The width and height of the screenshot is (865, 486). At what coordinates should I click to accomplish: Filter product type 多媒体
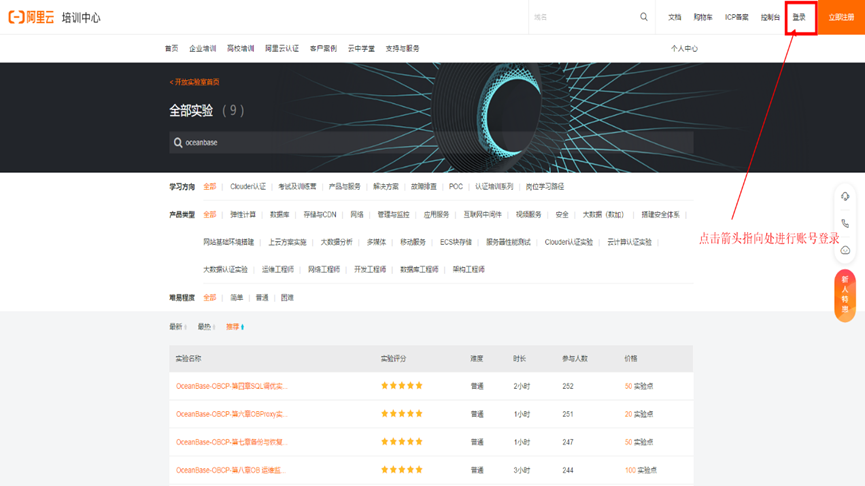coord(376,242)
